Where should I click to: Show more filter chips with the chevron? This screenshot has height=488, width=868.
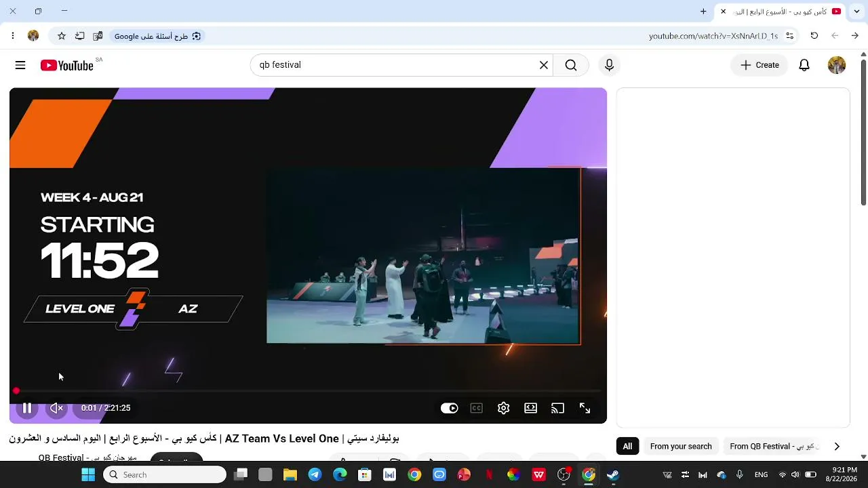837,447
